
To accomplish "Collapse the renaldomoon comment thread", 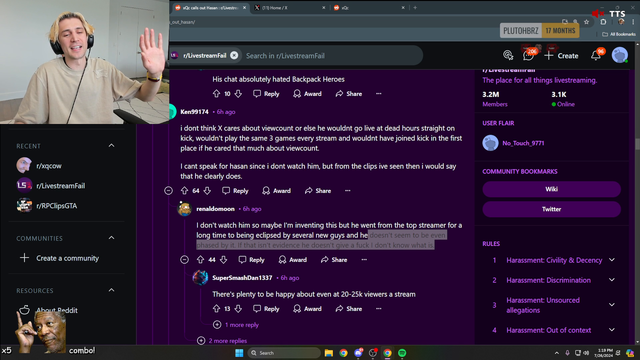I will pos(184,260).
